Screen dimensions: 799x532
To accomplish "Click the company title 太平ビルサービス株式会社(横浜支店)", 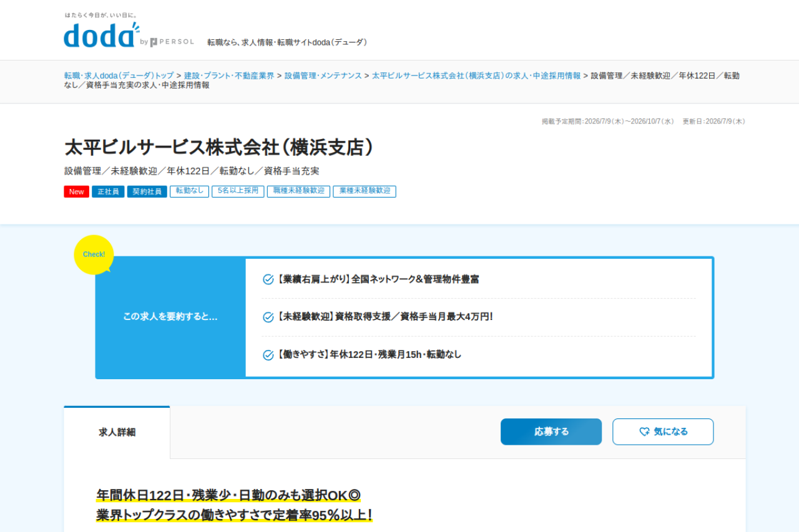I will click(x=219, y=147).
